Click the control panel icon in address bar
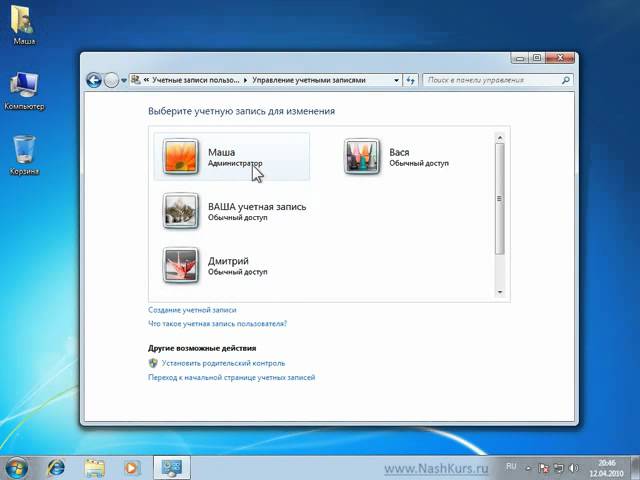The image size is (640, 480). [x=136, y=80]
